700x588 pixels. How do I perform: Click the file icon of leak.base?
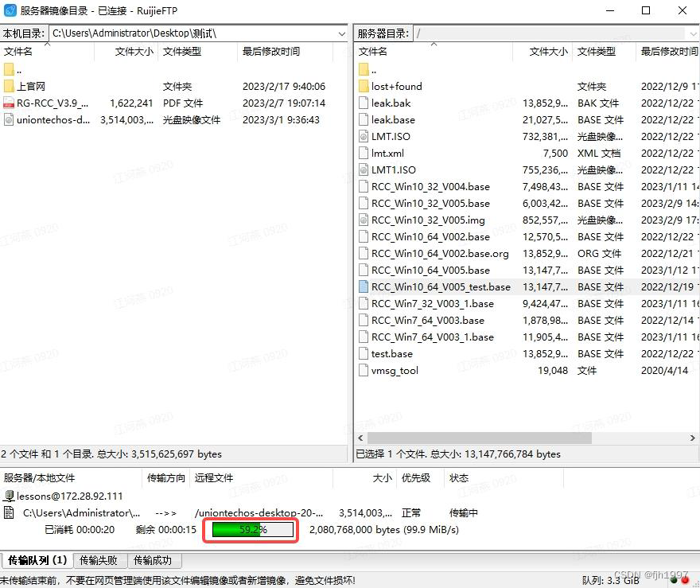(364, 119)
